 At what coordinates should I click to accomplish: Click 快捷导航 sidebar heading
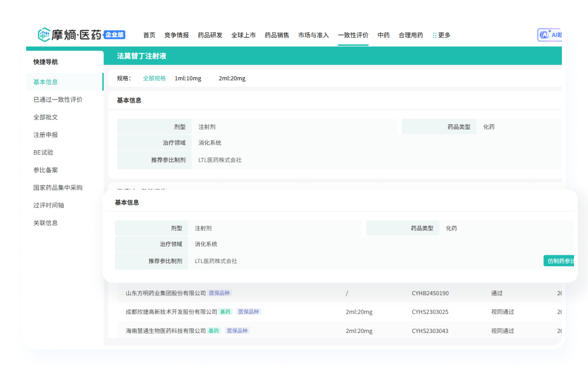click(46, 62)
